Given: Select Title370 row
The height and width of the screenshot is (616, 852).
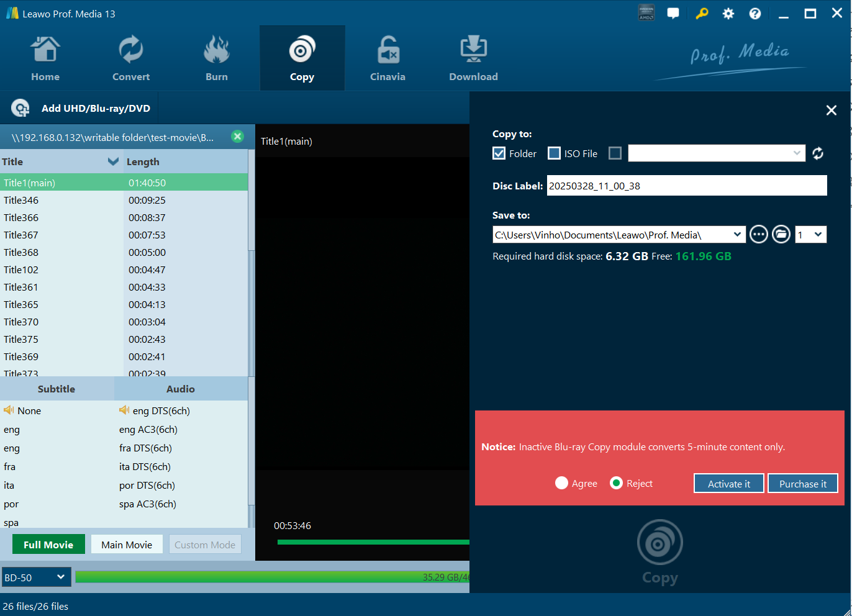Looking at the screenshot, I should tap(124, 322).
